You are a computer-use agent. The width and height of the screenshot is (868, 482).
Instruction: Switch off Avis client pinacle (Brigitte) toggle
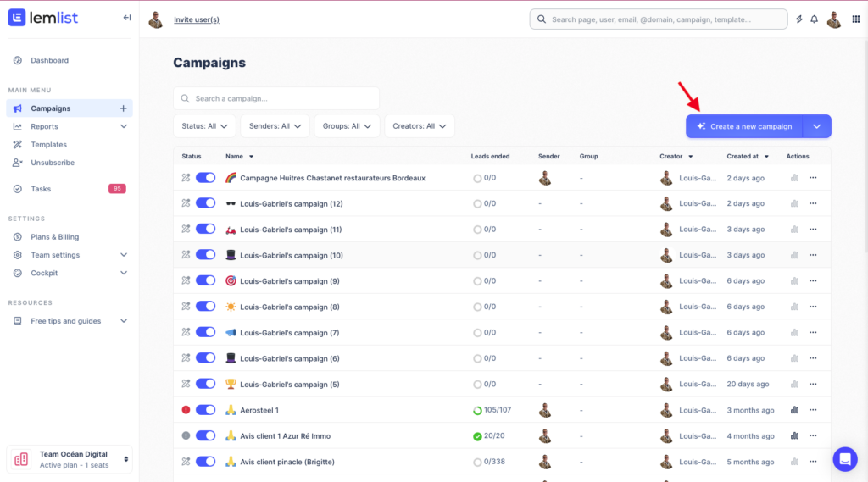coord(205,462)
